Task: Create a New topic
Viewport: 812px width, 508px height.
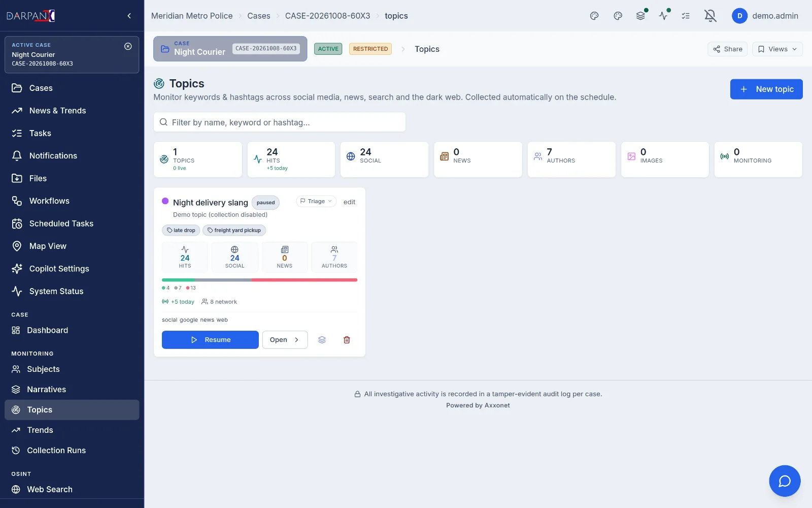Action: pyautogui.click(x=766, y=89)
